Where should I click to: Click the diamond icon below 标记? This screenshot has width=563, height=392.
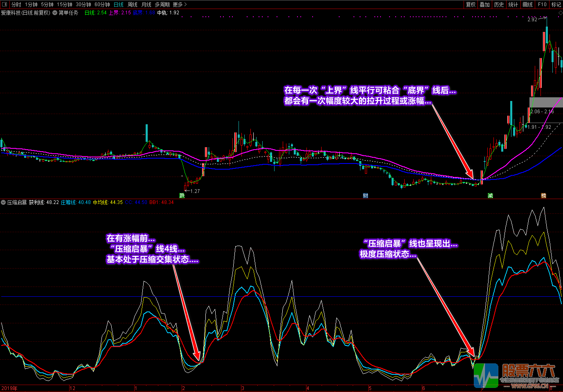(560, 13)
